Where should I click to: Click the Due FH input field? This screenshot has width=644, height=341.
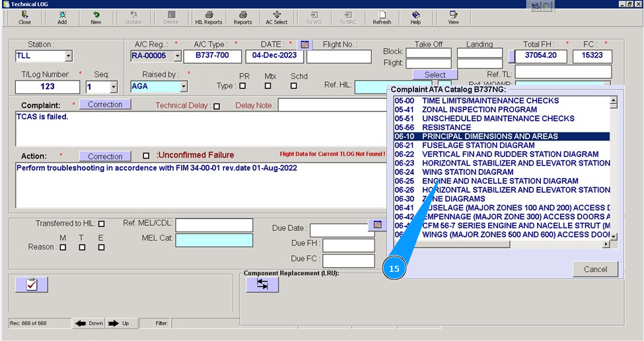click(349, 245)
